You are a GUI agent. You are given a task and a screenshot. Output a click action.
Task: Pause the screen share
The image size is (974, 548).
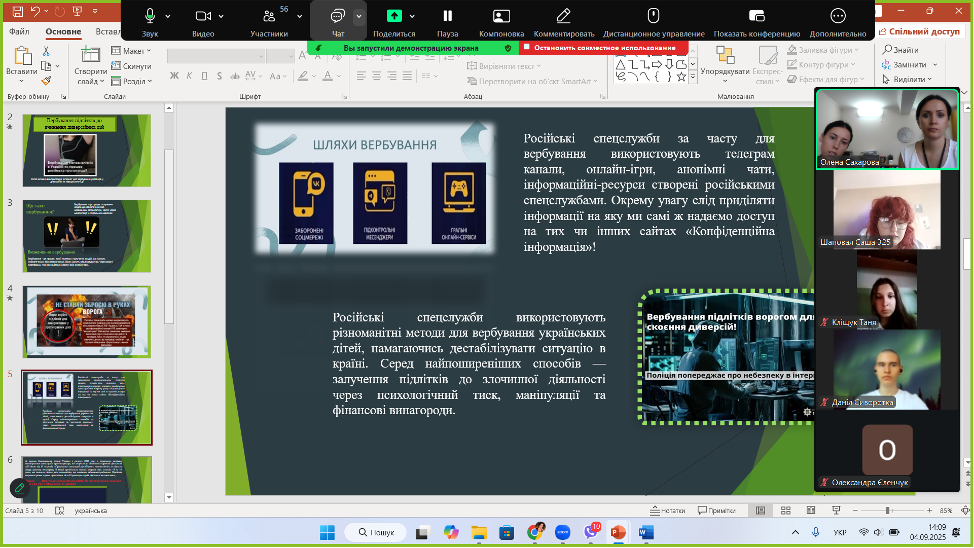[447, 17]
